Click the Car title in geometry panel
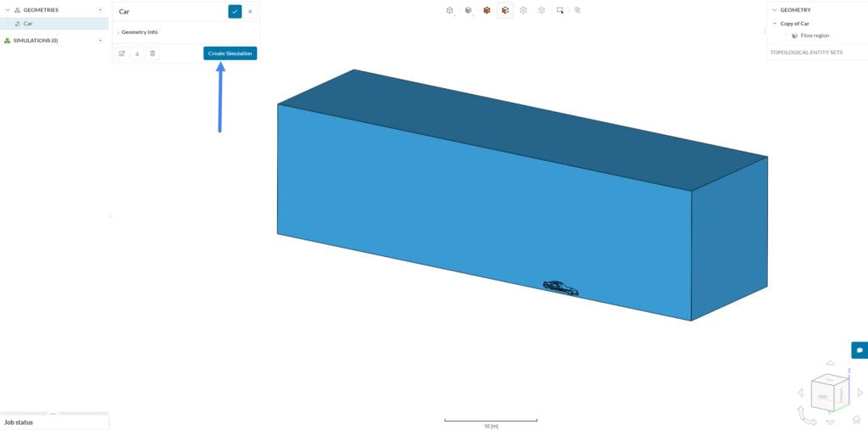 (x=124, y=11)
